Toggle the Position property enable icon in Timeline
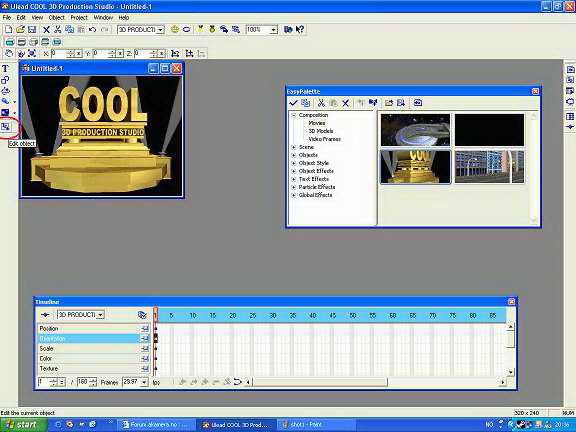 (145, 328)
